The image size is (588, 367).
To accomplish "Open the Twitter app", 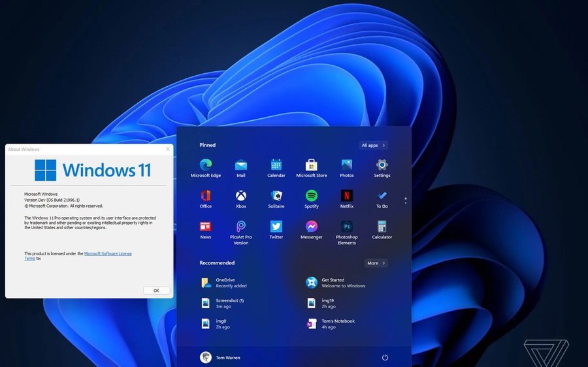I will [x=276, y=230].
